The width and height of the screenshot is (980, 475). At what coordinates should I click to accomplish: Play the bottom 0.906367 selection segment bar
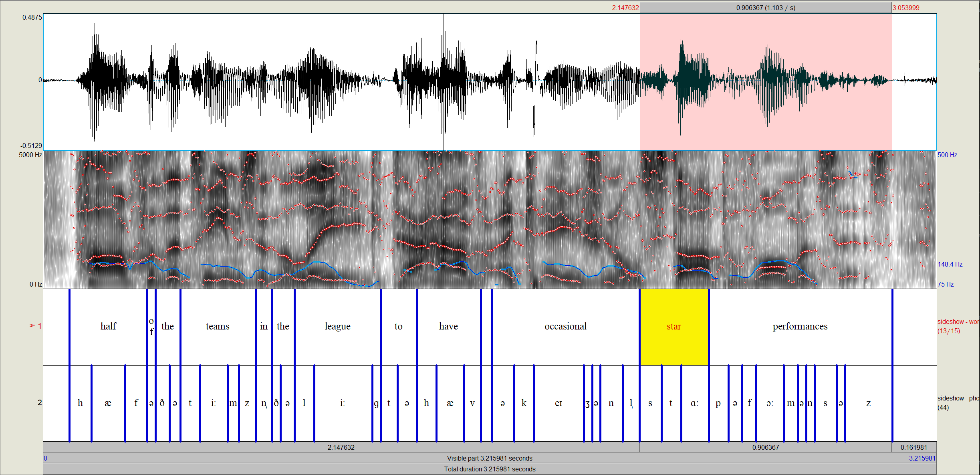(766, 447)
